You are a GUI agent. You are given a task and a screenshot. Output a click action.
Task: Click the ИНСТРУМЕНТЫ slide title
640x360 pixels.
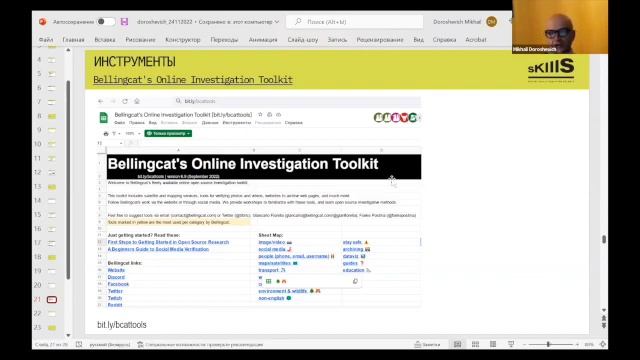tap(135, 62)
